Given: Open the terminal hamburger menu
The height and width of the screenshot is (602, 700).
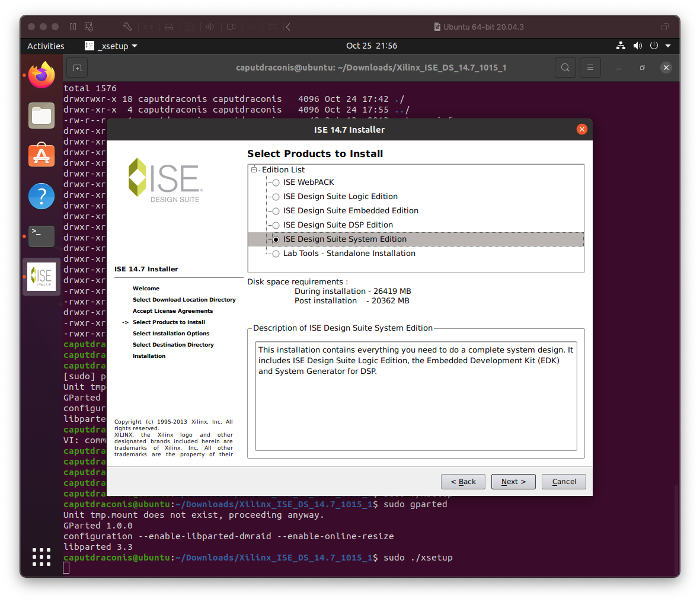Looking at the screenshot, I should (590, 68).
